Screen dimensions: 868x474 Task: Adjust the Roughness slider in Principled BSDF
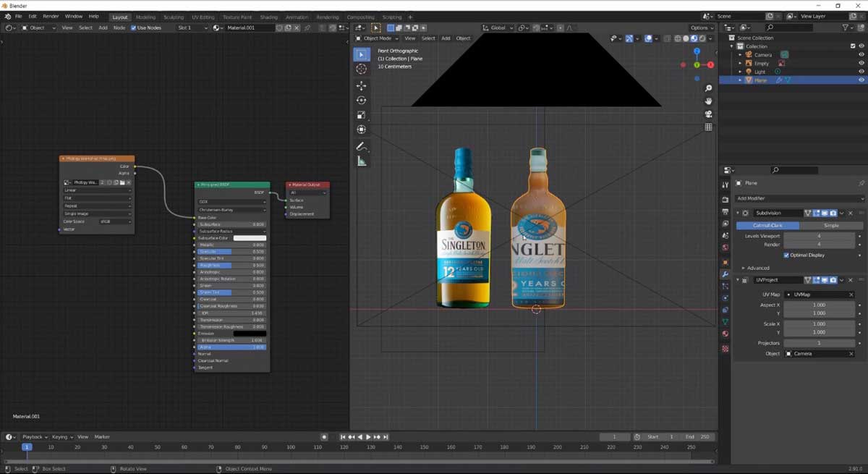(x=231, y=266)
